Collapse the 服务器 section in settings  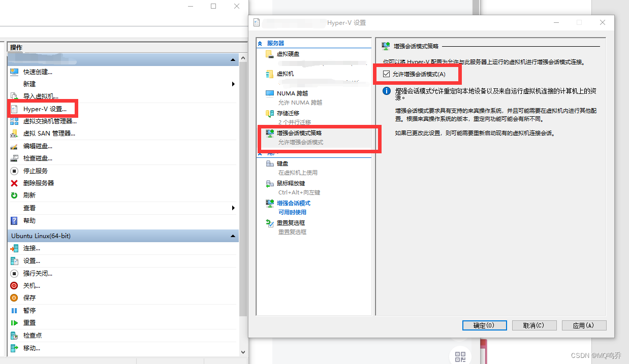coord(260,44)
